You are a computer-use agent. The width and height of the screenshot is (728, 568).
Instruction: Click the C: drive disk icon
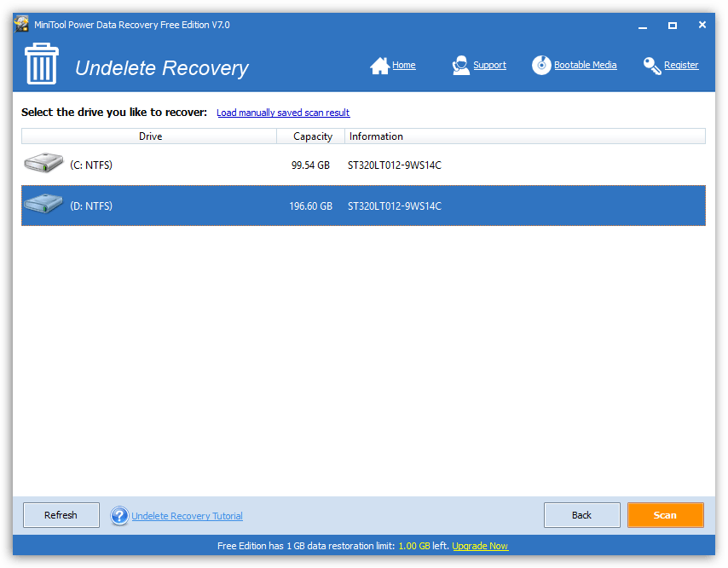coord(43,165)
